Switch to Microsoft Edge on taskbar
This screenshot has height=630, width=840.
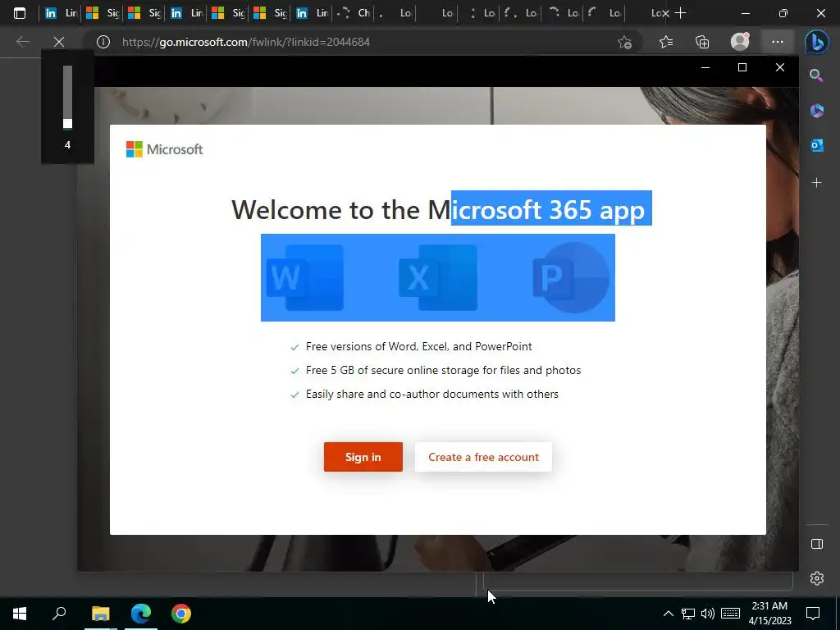point(141,614)
